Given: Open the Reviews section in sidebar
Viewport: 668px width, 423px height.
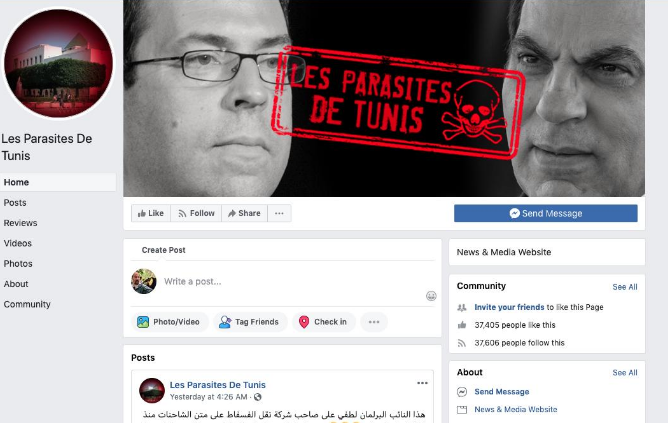Looking at the screenshot, I should point(20,223).
